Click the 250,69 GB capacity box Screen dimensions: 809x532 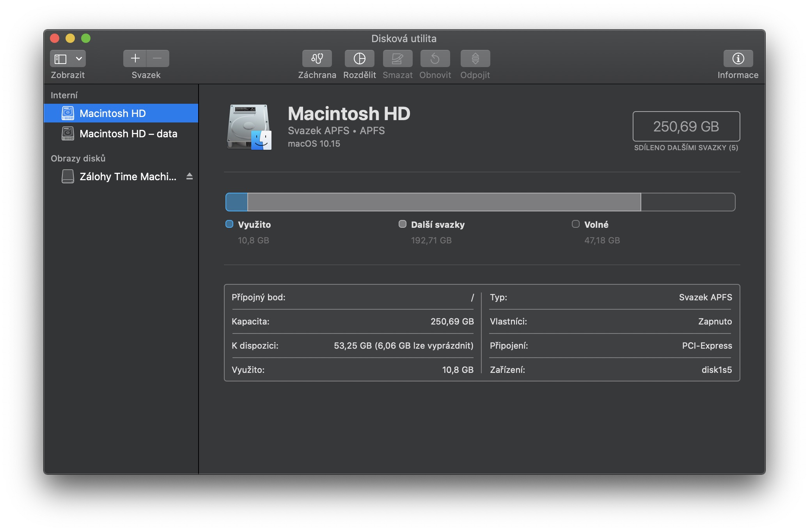pyautogui.click(x=686, y=126)
